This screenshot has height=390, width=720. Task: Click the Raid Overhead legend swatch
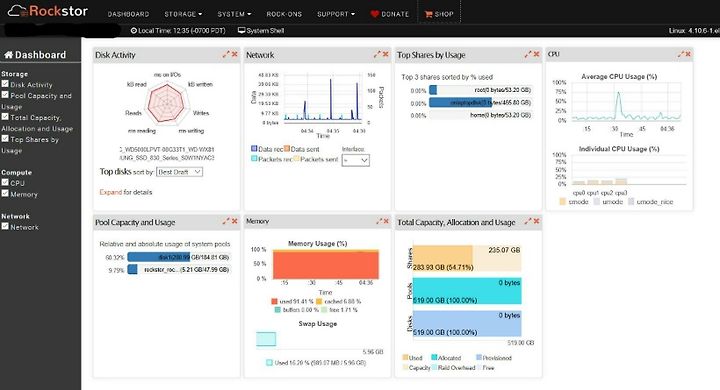[x=434, y=367]
